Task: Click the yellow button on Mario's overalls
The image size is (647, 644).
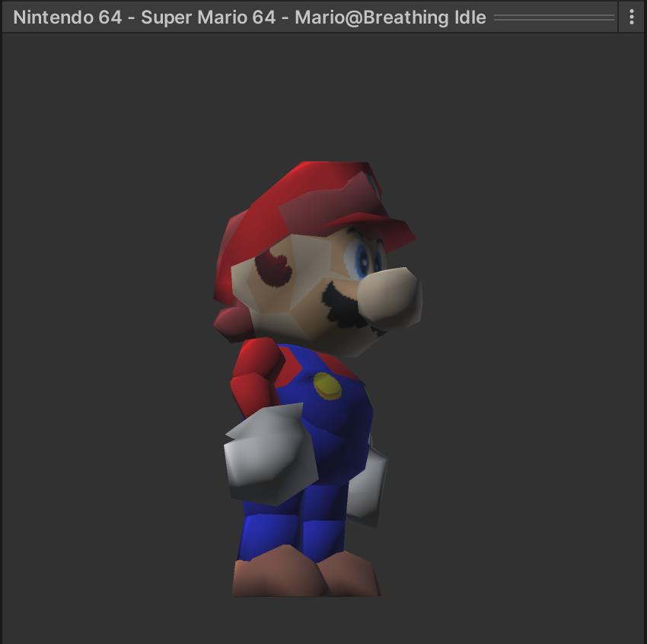Action: click(x=328, y=386)
